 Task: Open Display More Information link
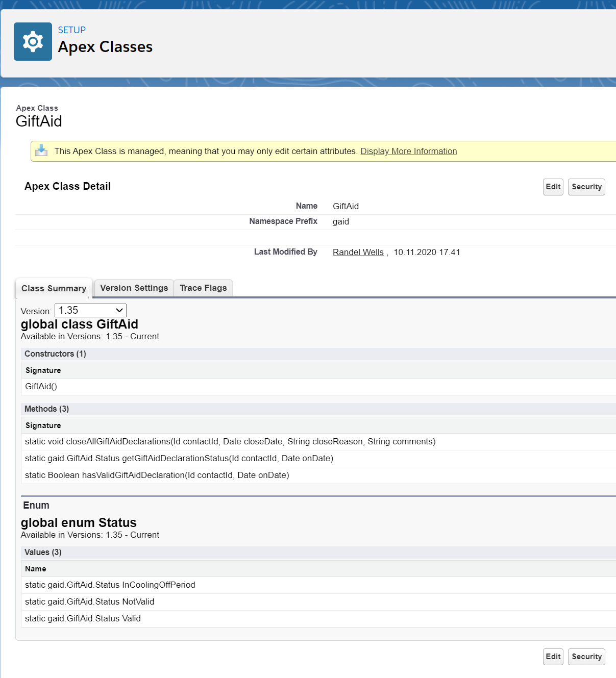[x=408, y=151]
